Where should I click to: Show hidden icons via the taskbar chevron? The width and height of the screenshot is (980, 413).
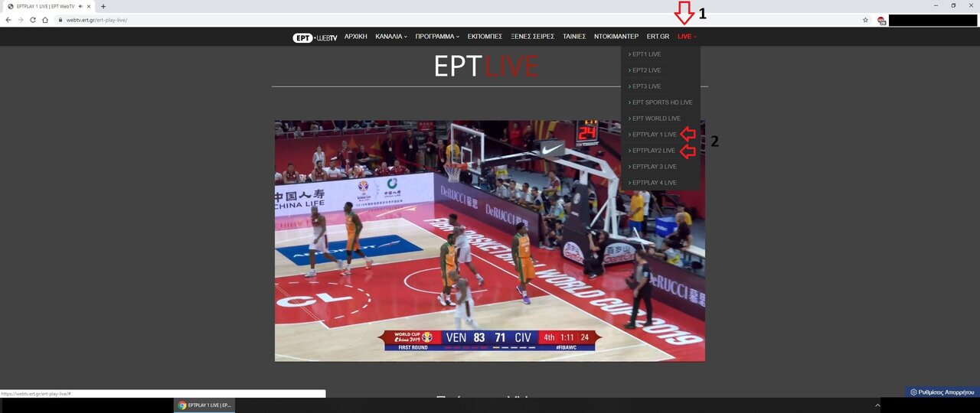pyautogui.click(x=877, y=405)
